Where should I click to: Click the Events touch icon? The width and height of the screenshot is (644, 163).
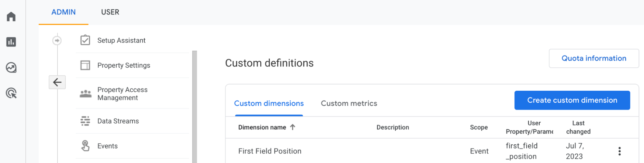(x=85, y=146)
